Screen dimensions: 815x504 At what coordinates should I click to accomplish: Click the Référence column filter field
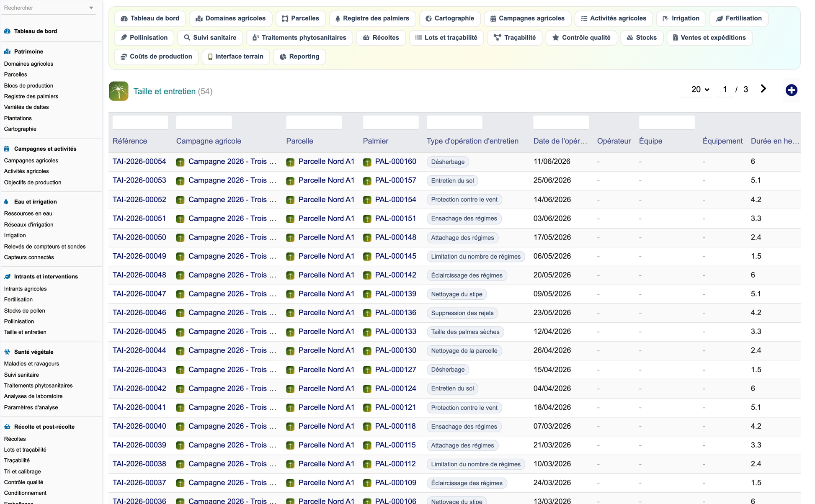coord(140,122)
